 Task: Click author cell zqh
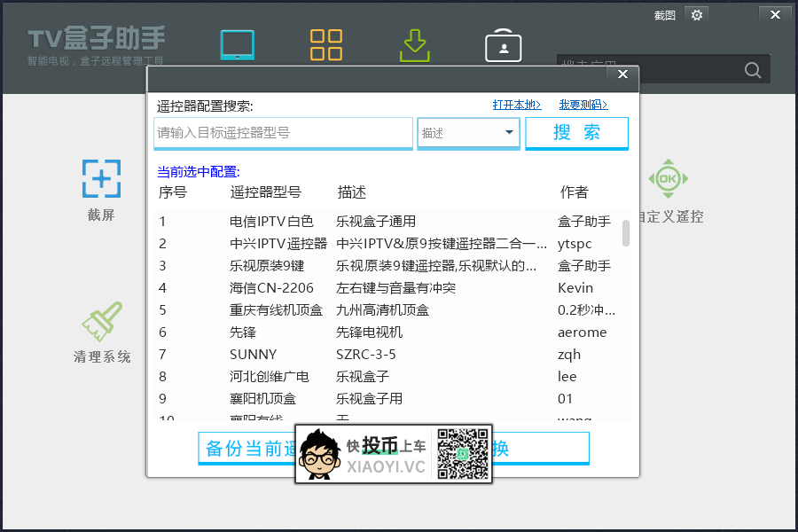point(569,355)
